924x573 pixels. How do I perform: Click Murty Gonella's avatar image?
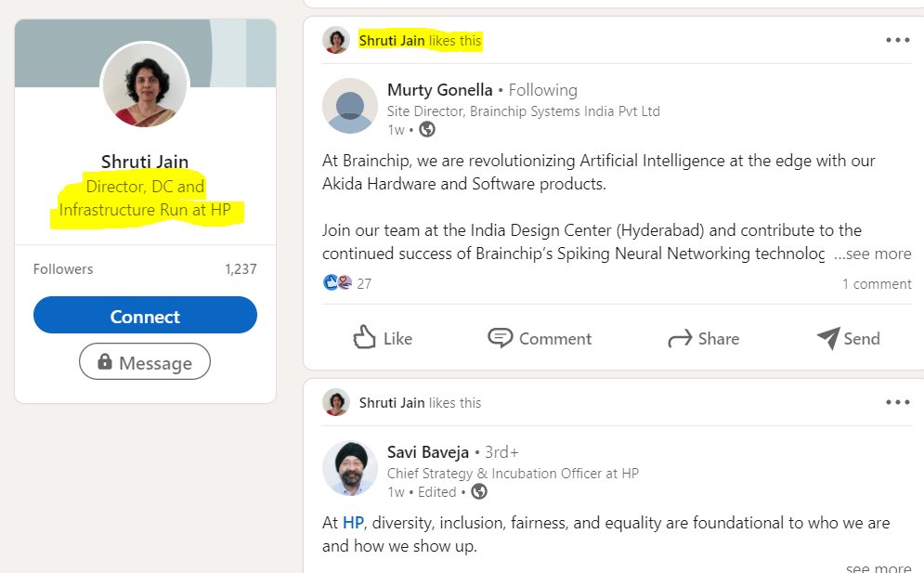(349, 106)
